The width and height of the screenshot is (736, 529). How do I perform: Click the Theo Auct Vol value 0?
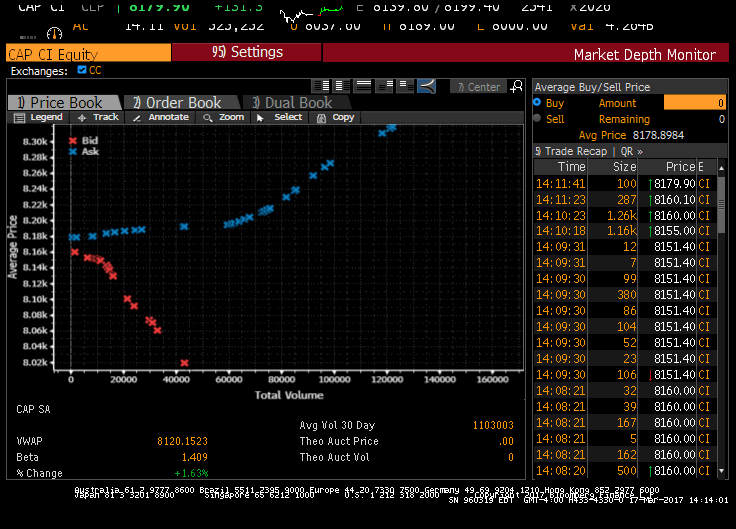point(511,457)
